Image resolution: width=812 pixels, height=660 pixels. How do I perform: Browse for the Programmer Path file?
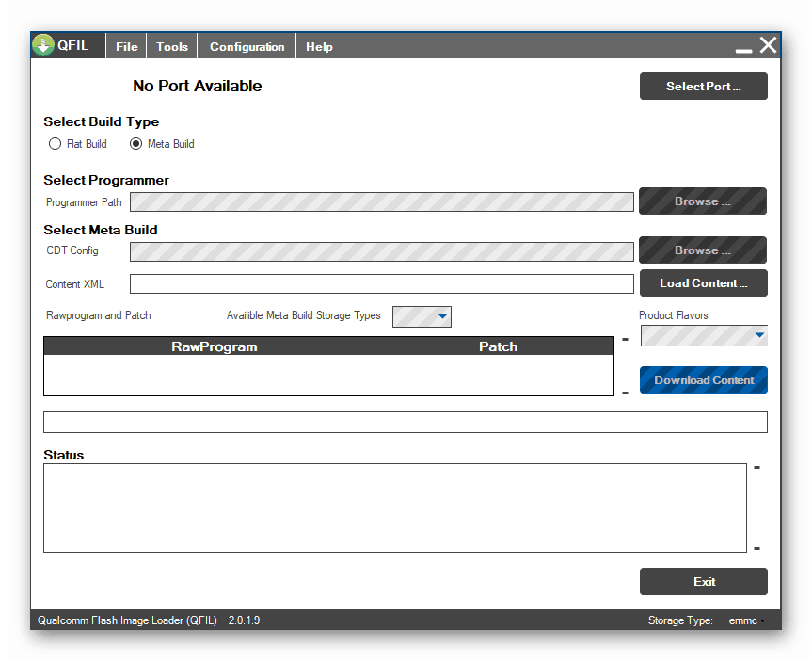pyautogui.click(x=703, y=201)
